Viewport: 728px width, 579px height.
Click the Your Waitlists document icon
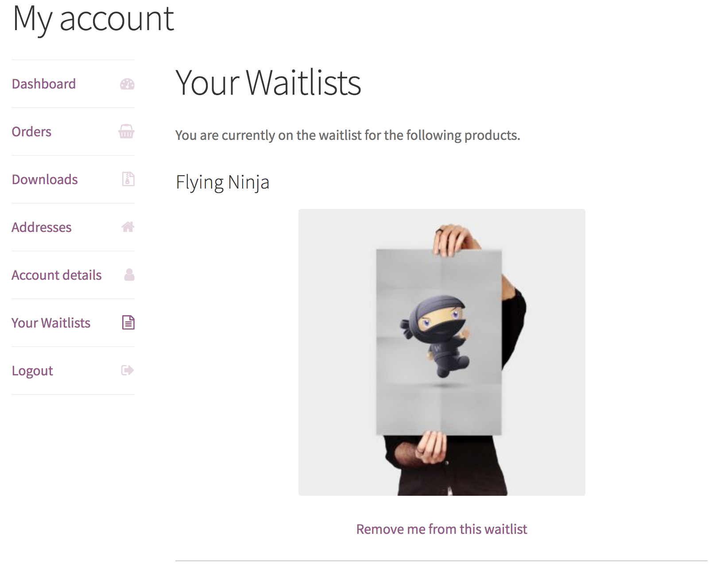click(128, 323)
